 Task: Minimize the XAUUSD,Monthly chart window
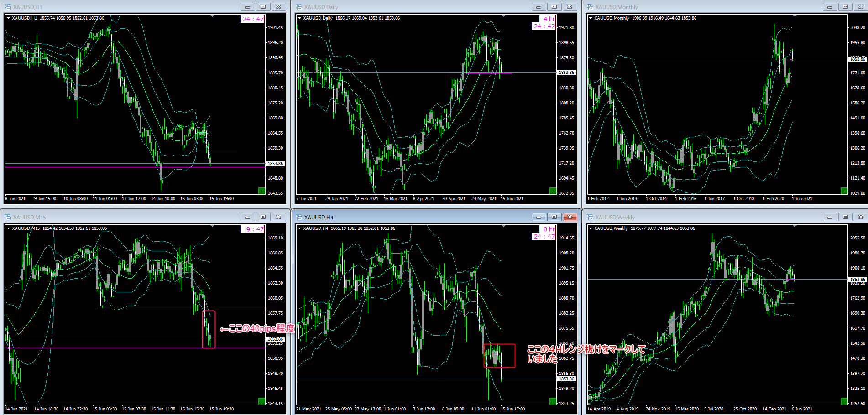pos(830,7)
